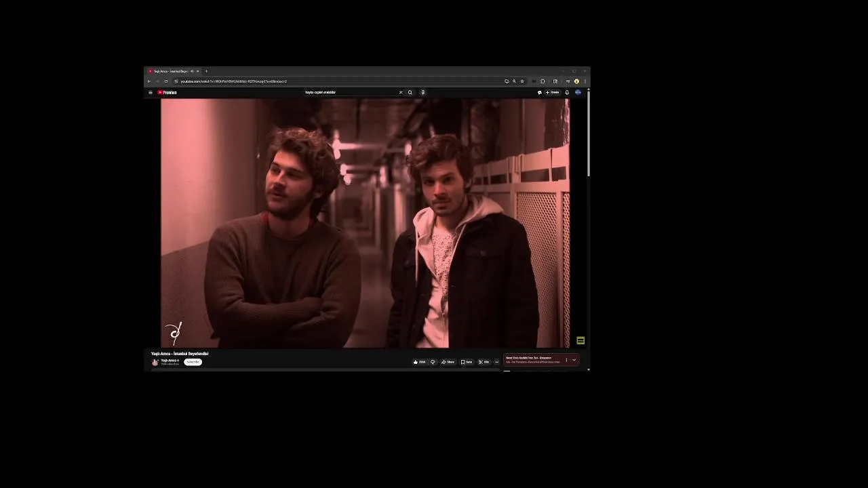
Task: Open the account avatar menu
Action: tap(578, 92)
